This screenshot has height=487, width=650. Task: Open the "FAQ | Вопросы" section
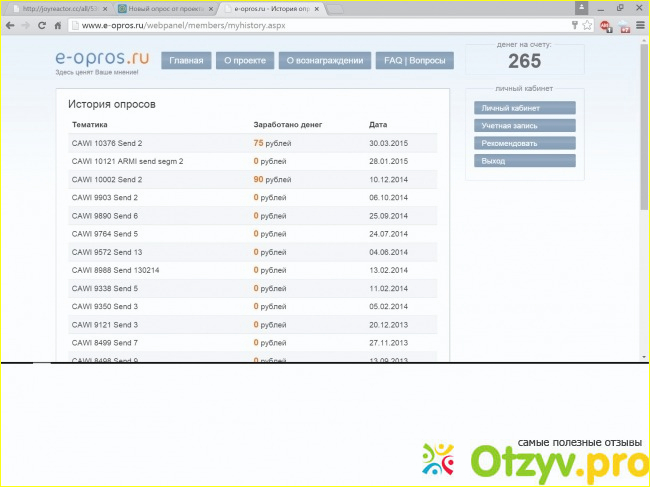[415, 61]
